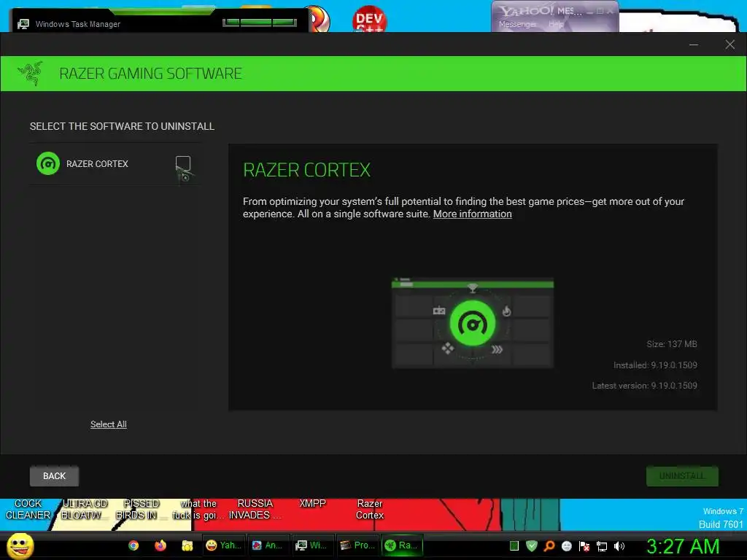The width and height of the screenshot is (747, 560).
Task: Open the volume speaker tray icon
Action: (x=619, y=545)
